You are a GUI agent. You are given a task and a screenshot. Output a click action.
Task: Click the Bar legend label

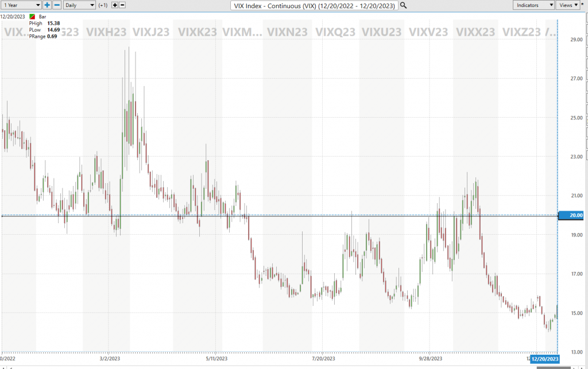point(42,17)
